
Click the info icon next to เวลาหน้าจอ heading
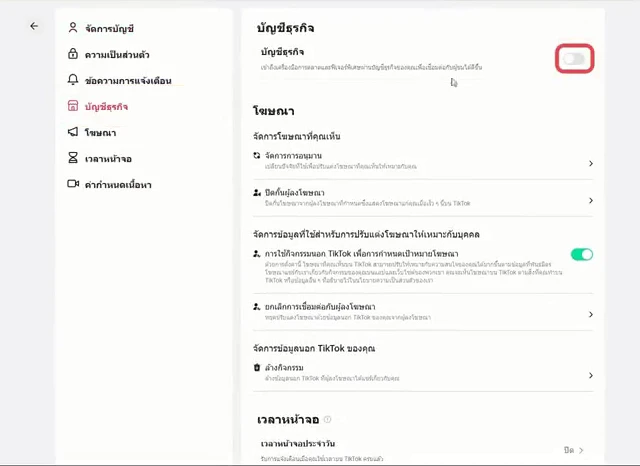coord(327,419)
